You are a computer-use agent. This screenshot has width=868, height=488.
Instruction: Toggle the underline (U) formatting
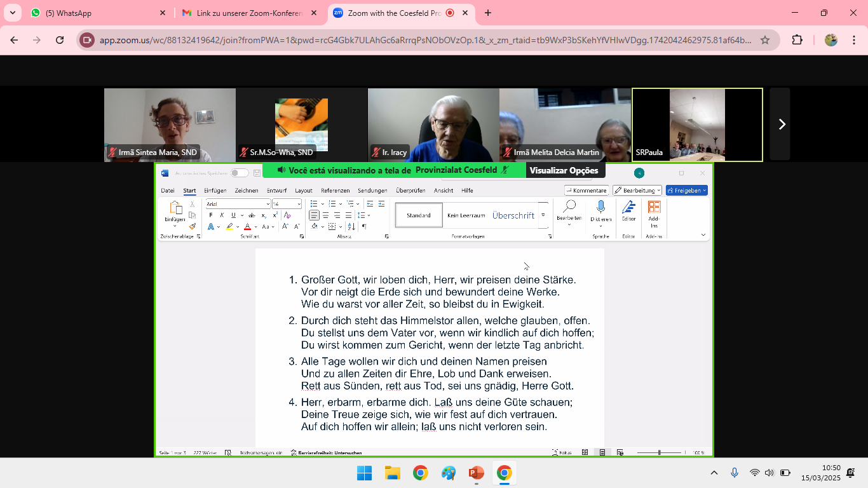click(x=233, y=215)
